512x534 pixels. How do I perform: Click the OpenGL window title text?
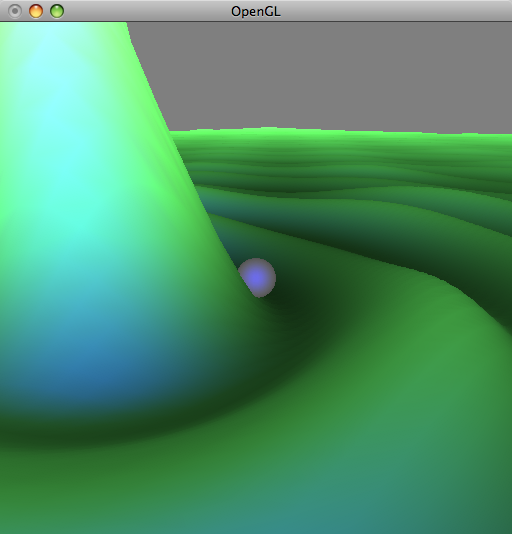pyautogui.click(x=256, y=12)
